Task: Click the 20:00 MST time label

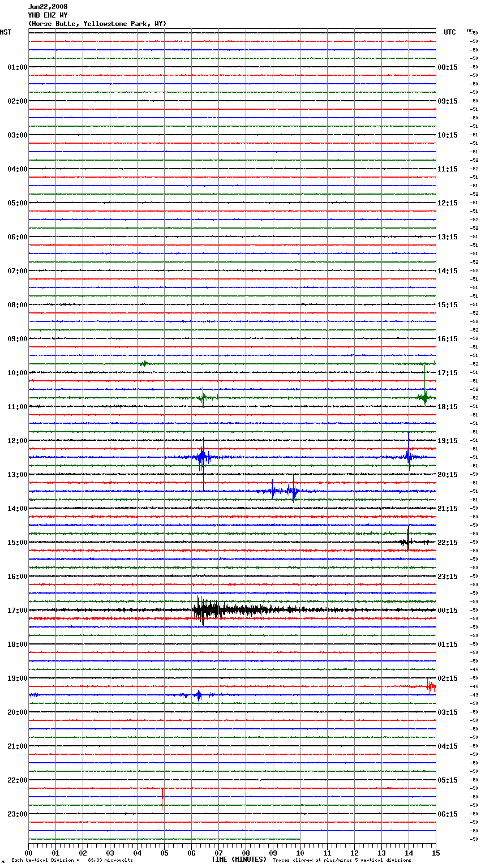Action: click(x=17, y=712)
